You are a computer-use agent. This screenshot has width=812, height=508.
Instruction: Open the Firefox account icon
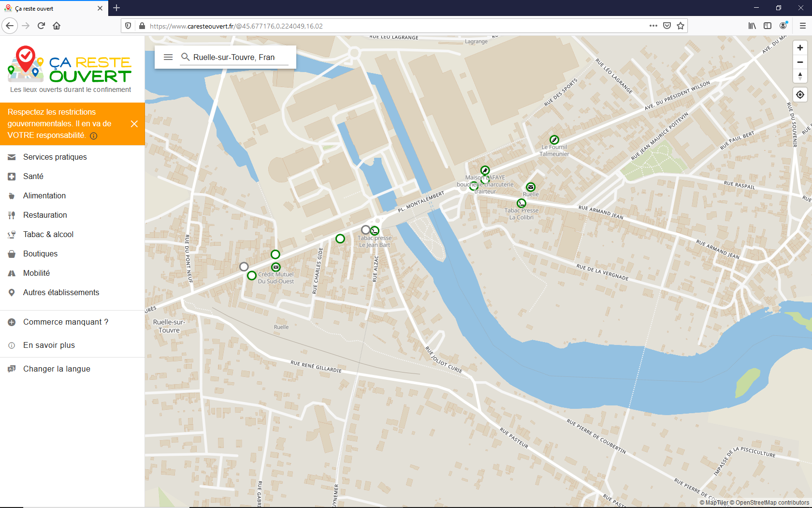click(x=783, y=26)
